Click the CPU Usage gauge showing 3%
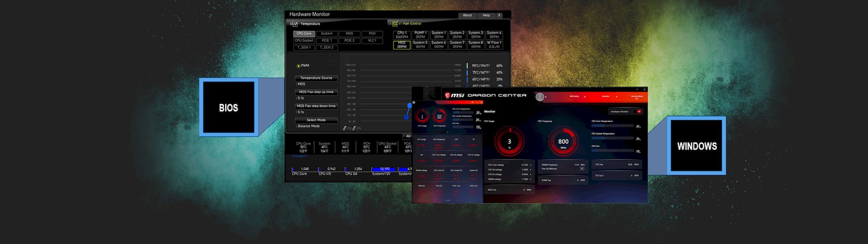Image resolution: width=868 pixels, height=244 pixels. pyautogui.click(x=510, y=142)
